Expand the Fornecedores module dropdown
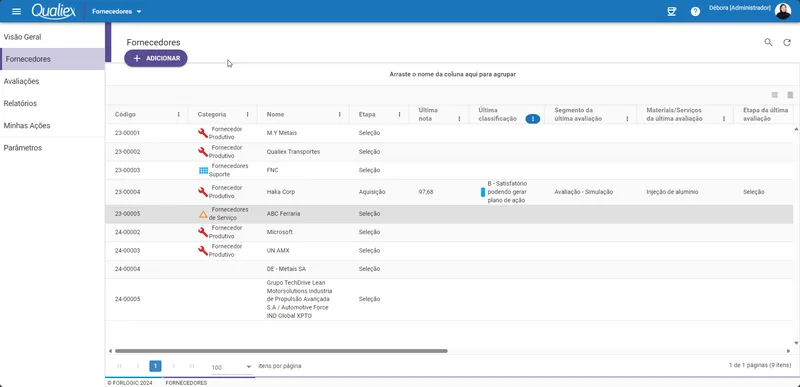 pyautogui.click(x=117, y=11)
